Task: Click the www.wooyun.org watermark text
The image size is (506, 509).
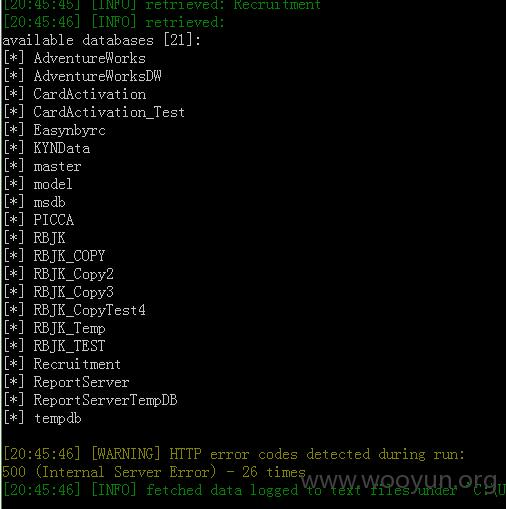Action: [x=399, y=481]
